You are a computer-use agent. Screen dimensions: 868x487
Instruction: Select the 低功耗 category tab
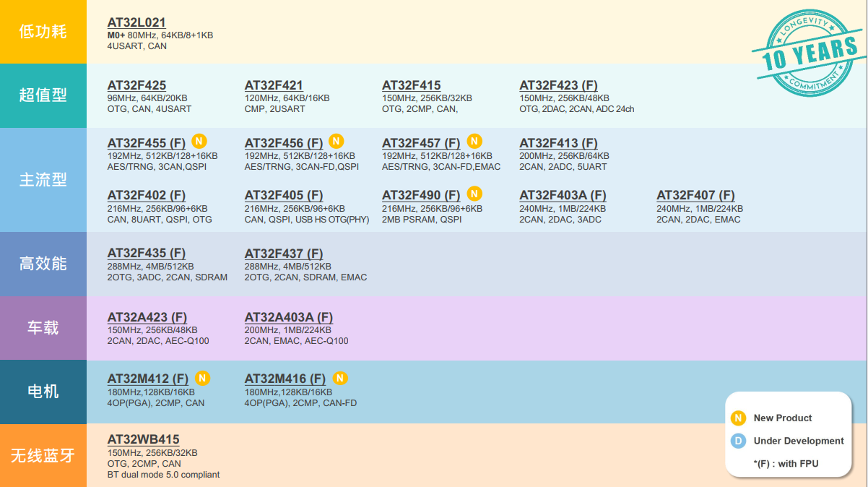43,32
